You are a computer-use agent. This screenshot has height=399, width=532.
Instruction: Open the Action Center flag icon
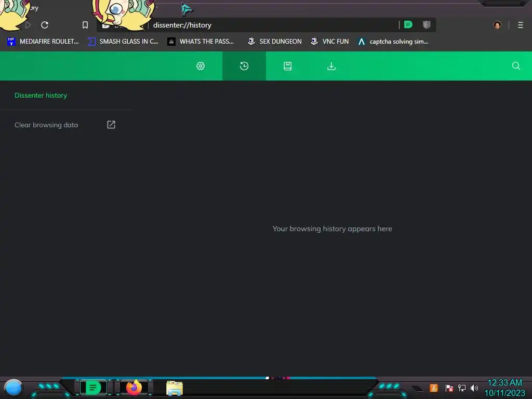[x=449, y=388]
